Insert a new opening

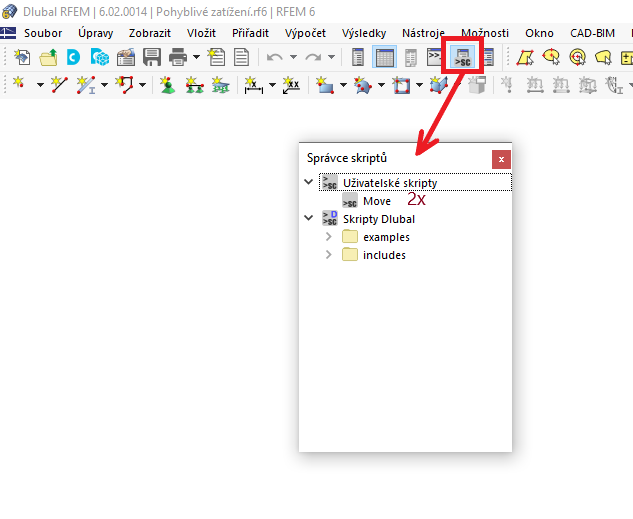pos(401,85)
